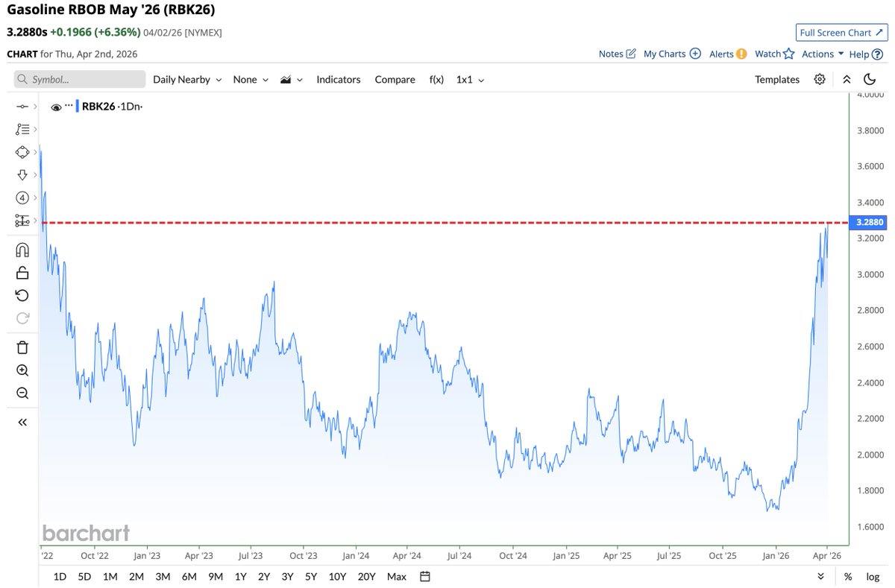This screenshot has height=588, width=895.
Task: Click the zoom-out magnifier icon
Action: coord(22,393)
